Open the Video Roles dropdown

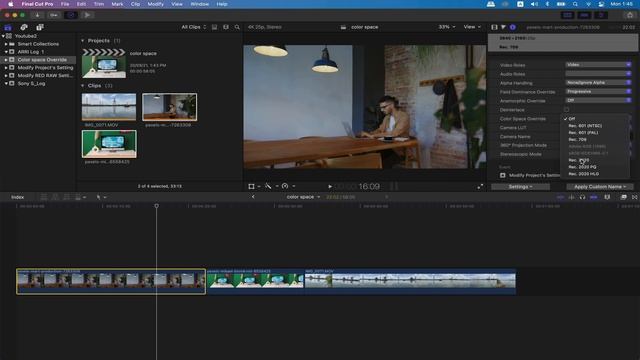click(598, 65)
